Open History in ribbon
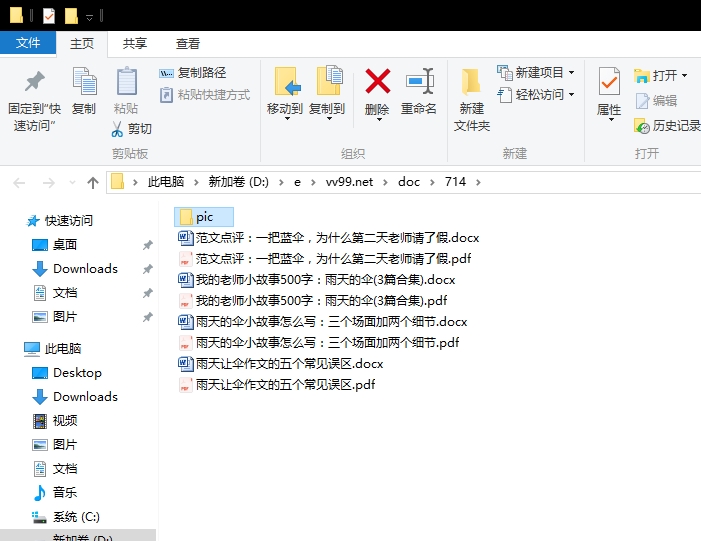701x541 pixels. [x=667, y=126]
